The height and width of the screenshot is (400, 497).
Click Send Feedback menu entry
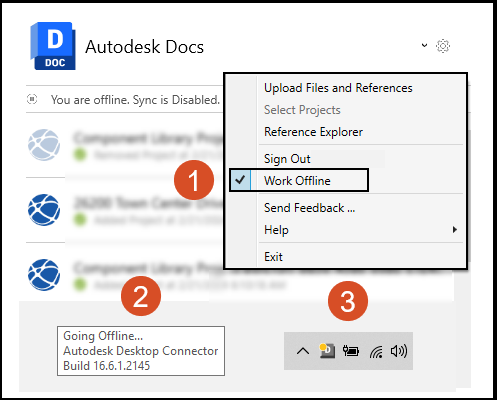pos(309,208)
